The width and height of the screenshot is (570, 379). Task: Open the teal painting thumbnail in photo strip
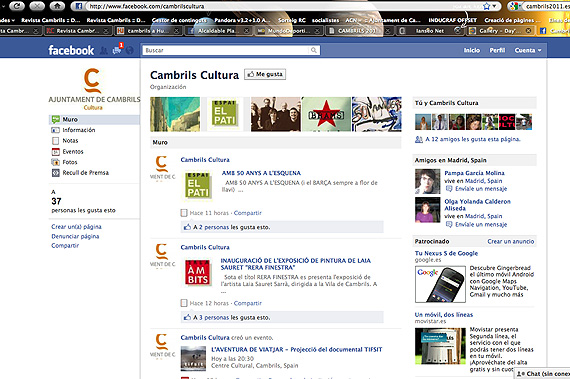click(x=175, y=114)
